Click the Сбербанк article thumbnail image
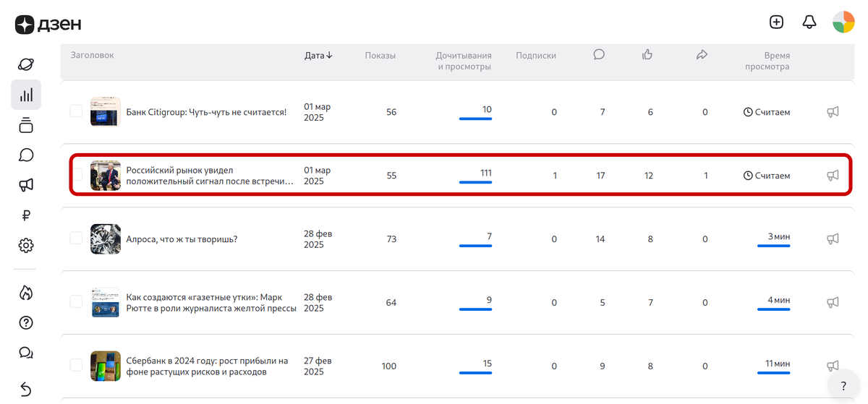 click(x=105, y=366)
